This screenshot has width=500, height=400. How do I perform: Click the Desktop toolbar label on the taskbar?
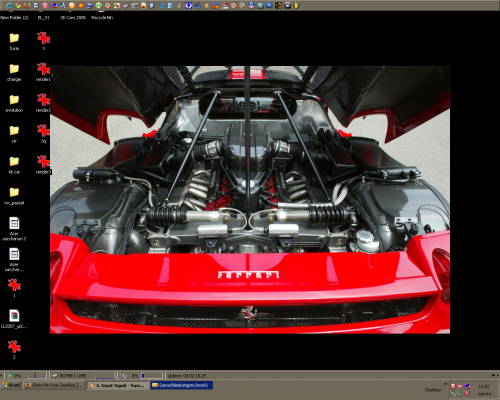(433, 390)
